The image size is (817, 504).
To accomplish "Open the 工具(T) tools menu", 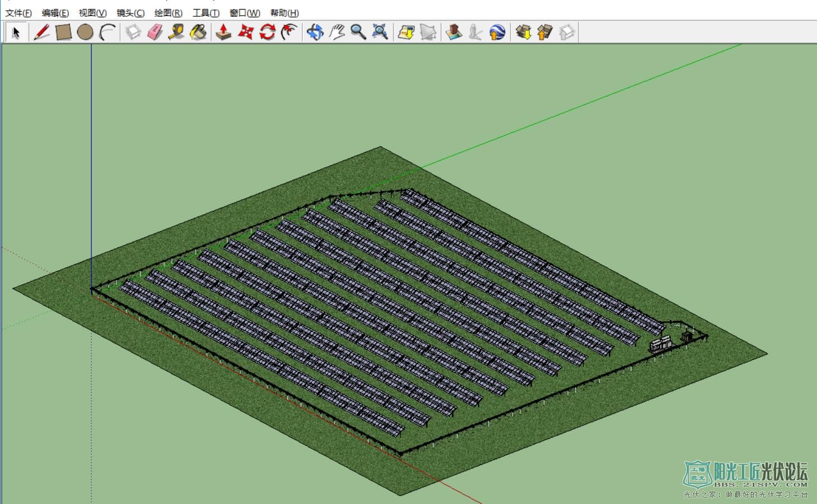I will [206, 13].
